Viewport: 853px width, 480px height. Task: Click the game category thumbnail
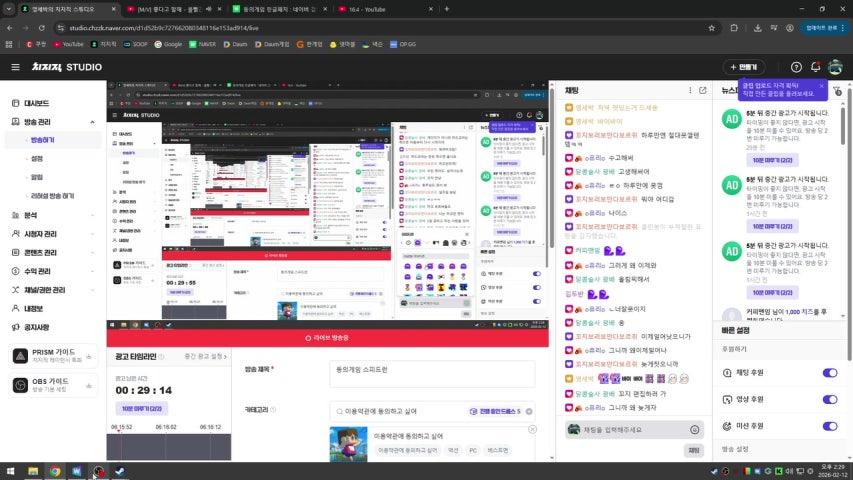coord(348,444)
